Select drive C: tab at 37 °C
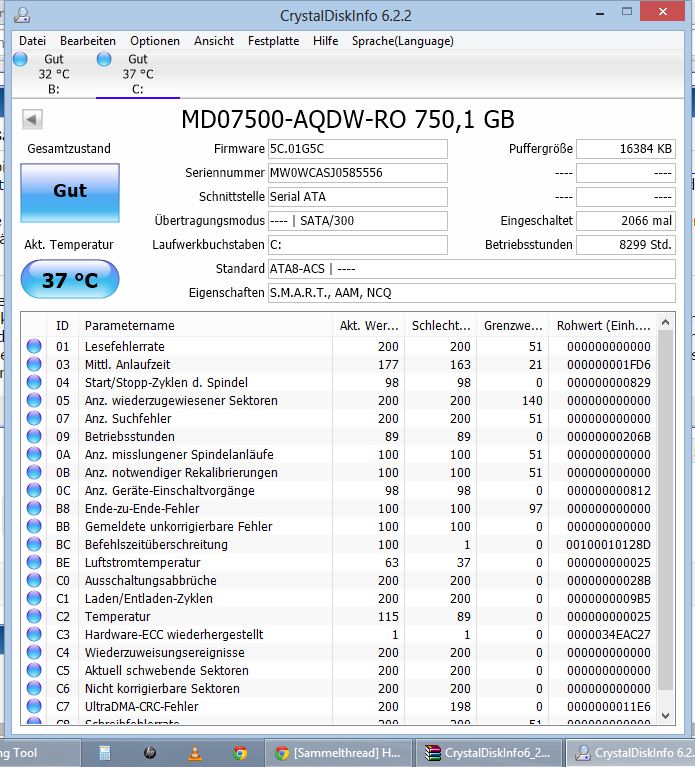The height and width of the screenshot is (767, 695). [x=138, y=73]
